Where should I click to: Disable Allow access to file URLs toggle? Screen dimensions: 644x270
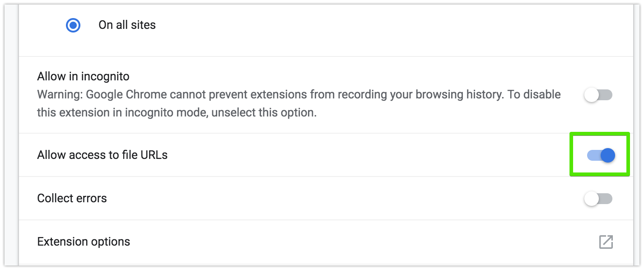[x=601, y=155]
